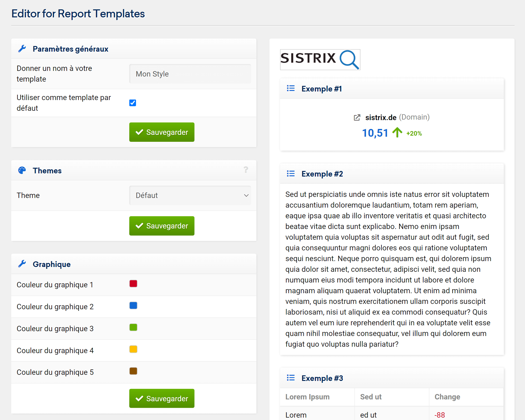The width and height of the screenshot is (525, 420).
Task: Click the list icon of Exemple #2
Action: [x=291, y=174]
